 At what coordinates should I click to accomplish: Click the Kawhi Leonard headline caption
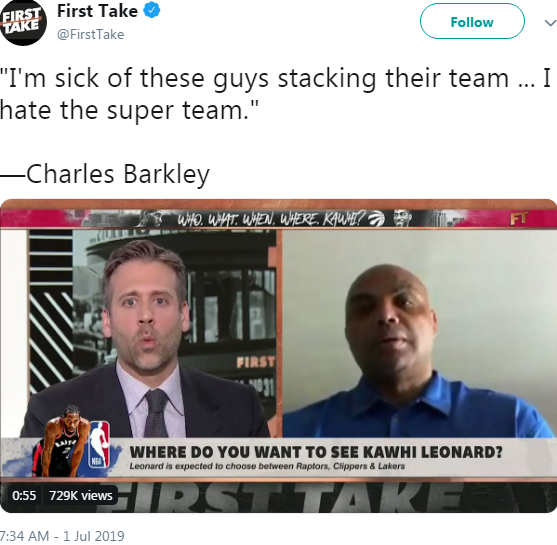click(x=316, y=452)
